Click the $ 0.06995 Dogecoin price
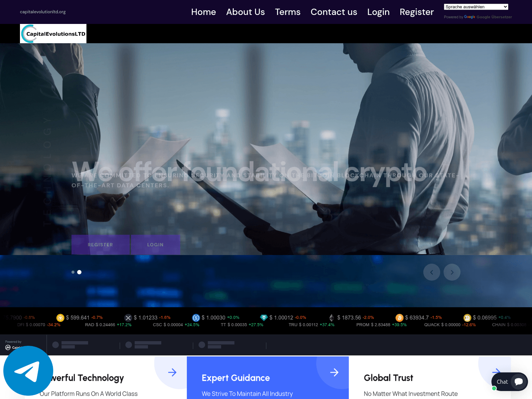The height and width of the screenshot is (399, 532). [x=485, y=318]
